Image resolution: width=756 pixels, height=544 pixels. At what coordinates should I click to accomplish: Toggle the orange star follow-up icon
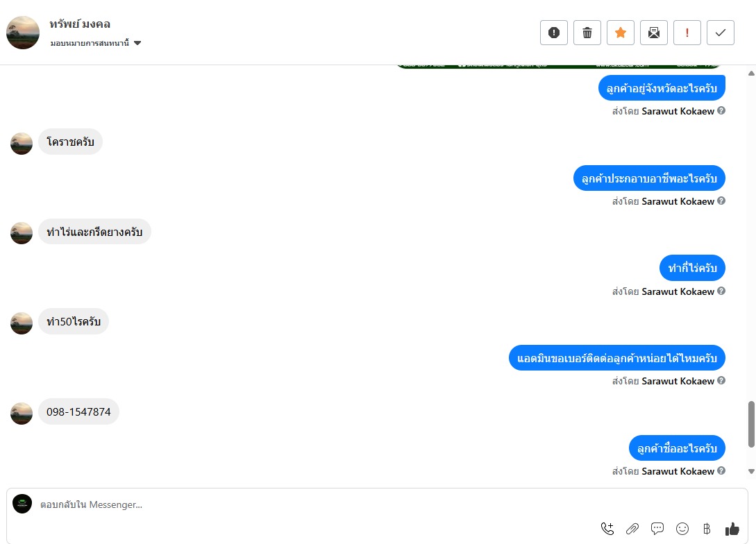coord(620,33)
